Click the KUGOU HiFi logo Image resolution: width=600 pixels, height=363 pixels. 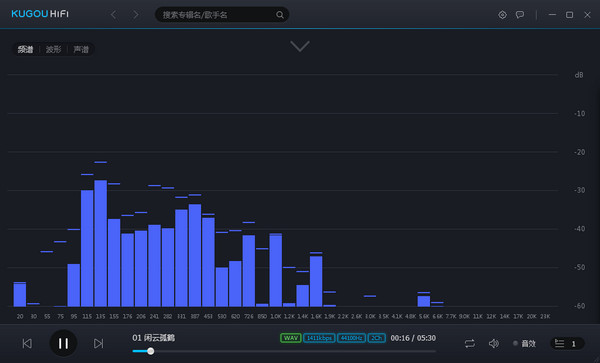(x=40, y=14)
